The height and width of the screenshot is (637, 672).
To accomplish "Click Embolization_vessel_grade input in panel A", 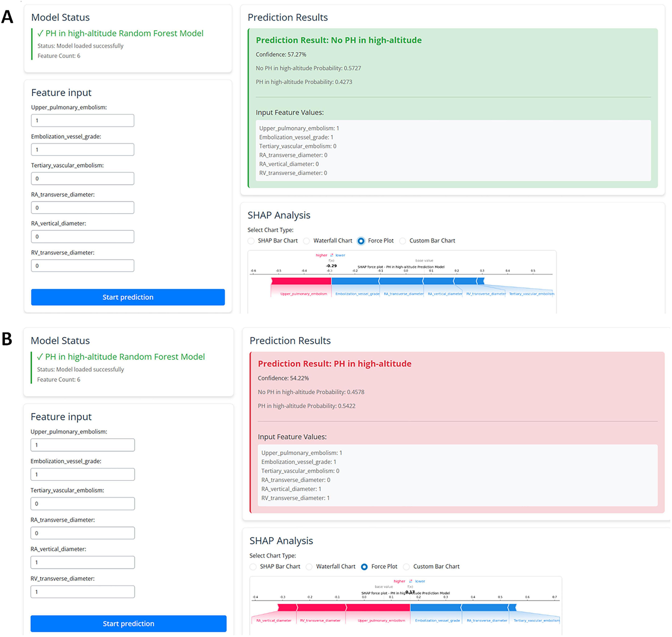I will [x=83, y=149].
